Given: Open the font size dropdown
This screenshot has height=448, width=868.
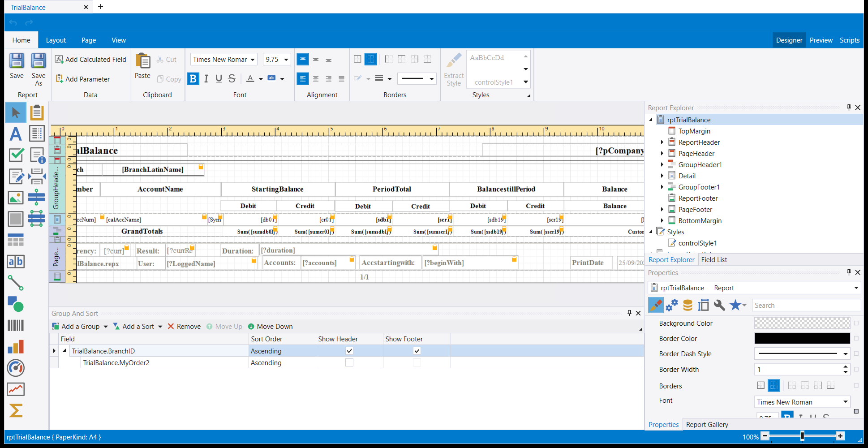Looking at the screenshot, I should pos(286,60).
